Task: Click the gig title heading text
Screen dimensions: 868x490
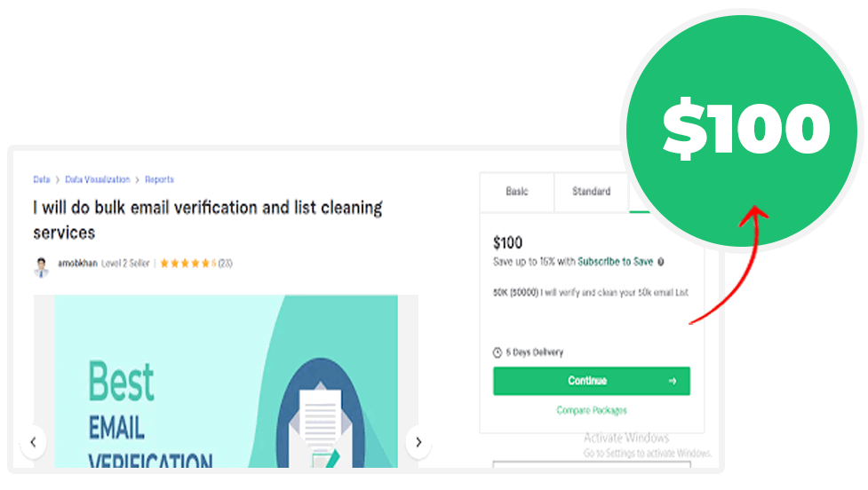Action: click(x=208, y=220)
